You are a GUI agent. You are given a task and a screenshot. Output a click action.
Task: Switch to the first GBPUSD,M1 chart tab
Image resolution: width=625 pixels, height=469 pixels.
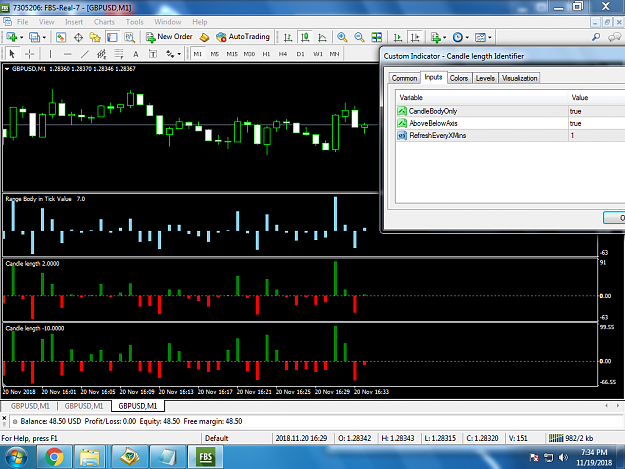click(x=30, y=406)
